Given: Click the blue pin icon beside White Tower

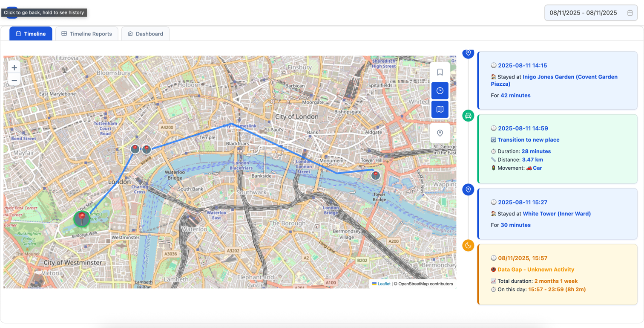Looking at the screenshot, I should (468, 189).
